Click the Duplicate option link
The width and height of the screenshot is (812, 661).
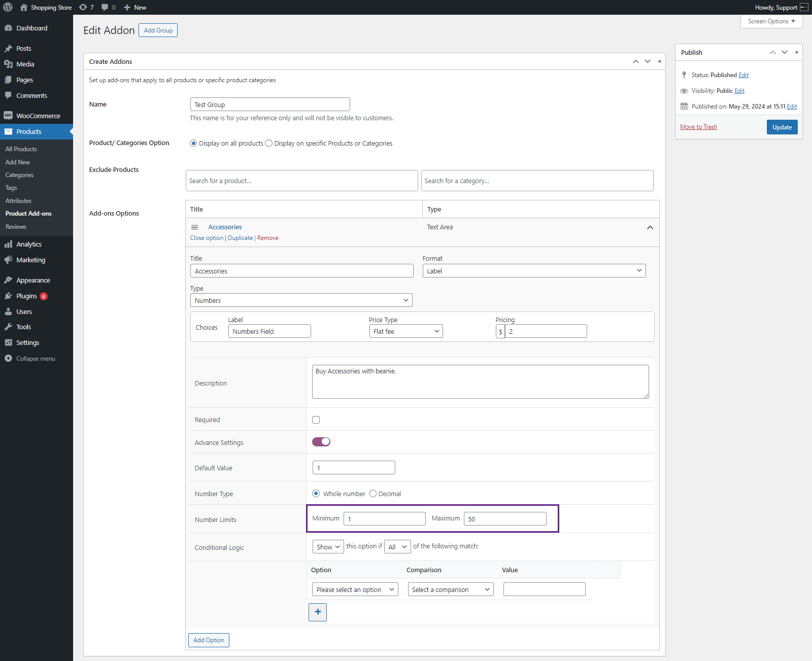(241, 238)
